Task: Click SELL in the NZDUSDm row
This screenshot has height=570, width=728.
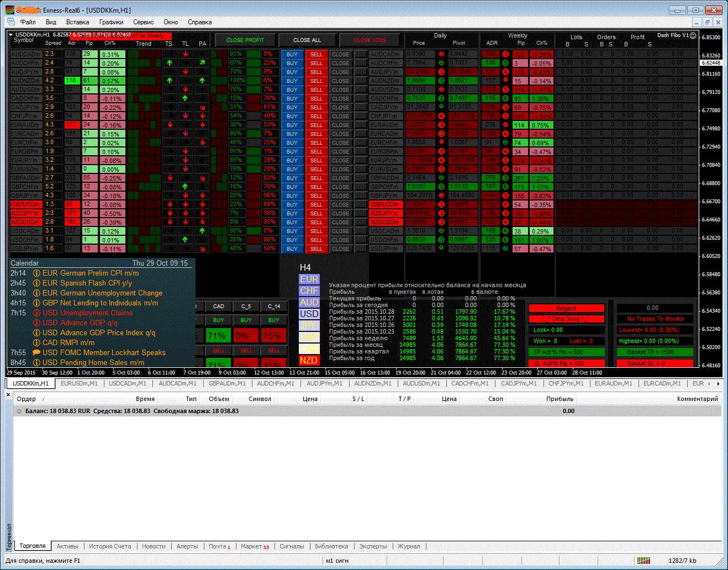Action: [x=316, y=222]
